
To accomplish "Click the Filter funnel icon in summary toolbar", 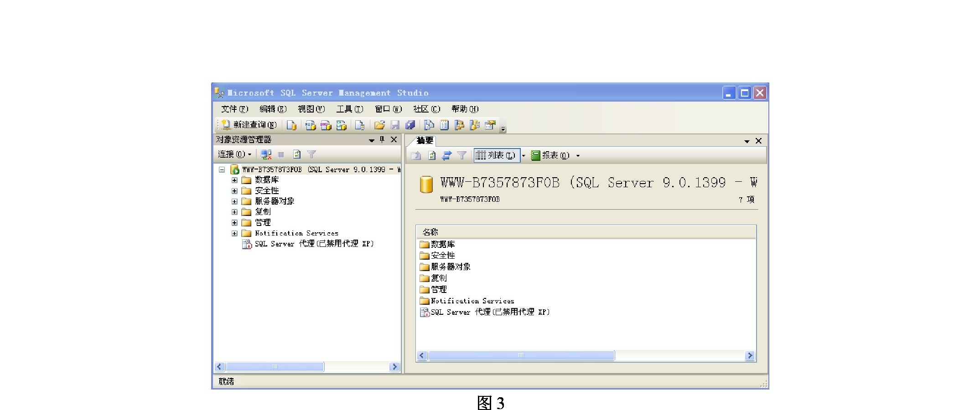I will (x=461, y=156).
